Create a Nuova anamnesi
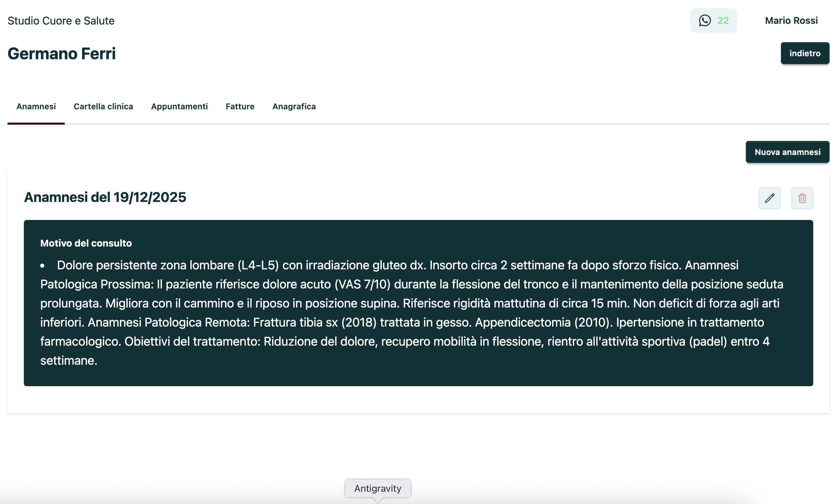Viewport: 833px width, 504px height. coord(787,152)
